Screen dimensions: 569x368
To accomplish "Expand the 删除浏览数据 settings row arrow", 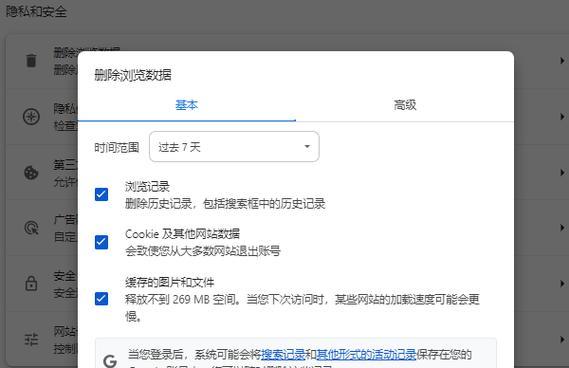I will pyautogui.click(x=562, y=61).
